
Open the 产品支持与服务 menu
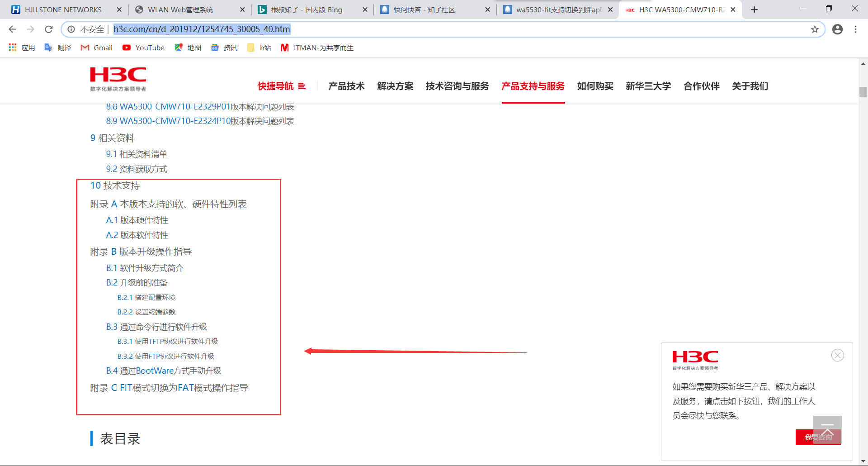pyautogui.click(x=533, y=86)
